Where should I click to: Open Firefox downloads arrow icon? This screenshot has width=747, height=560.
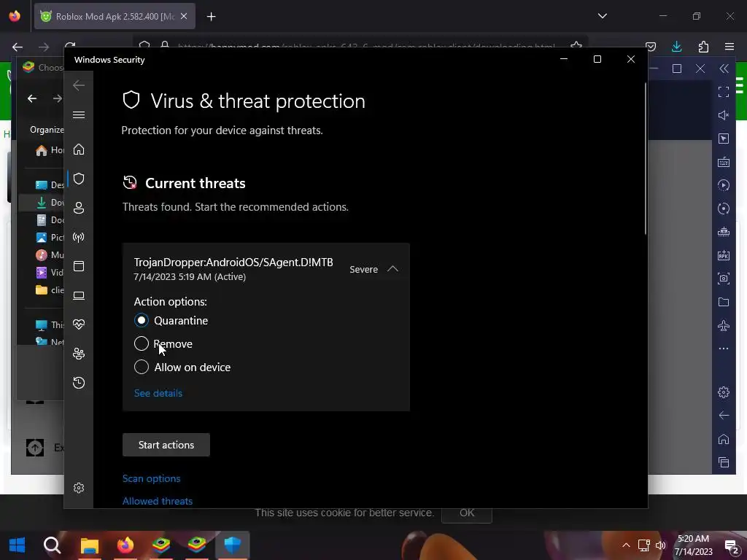pos(676,46)
